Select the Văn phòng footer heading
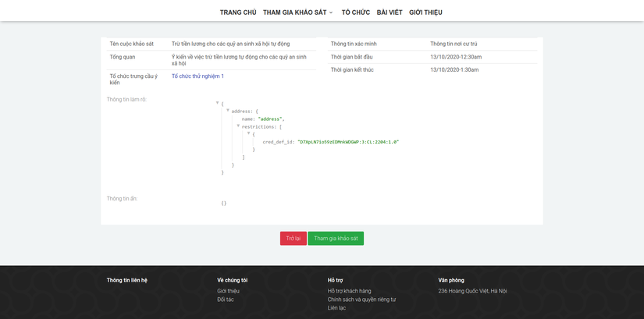This screenshot has height=319, width=644. (x=451, y=281)
